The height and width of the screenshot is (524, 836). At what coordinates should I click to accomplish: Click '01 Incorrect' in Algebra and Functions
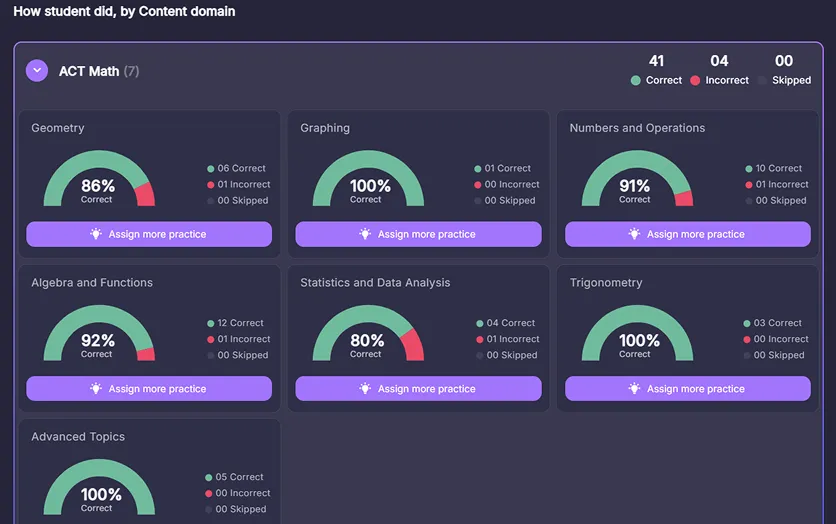click(x=244, y=338)
